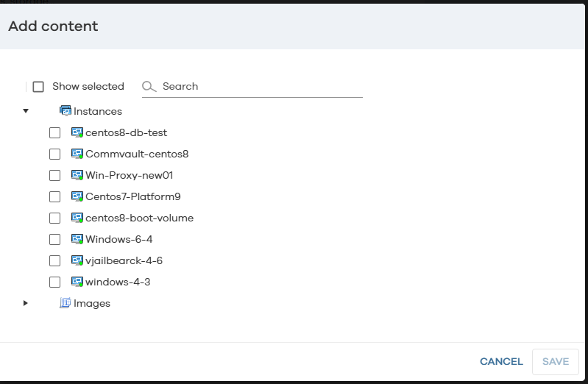Click the Centos7-Platform9 VM icon
The height and width of the screenshot is (384, 588).
(77, 196)
